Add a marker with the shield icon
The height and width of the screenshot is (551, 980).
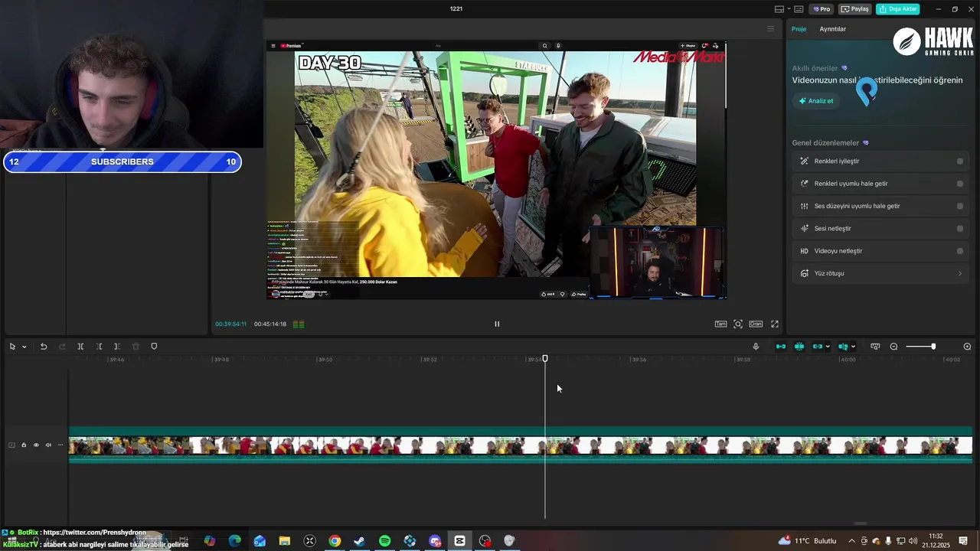coord(154,347)
